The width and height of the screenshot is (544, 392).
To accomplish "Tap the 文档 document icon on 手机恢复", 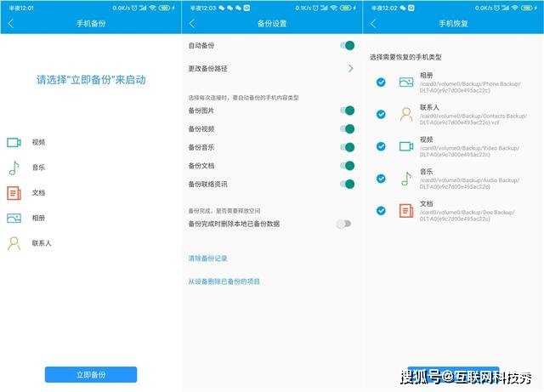I will pos(406,210).
